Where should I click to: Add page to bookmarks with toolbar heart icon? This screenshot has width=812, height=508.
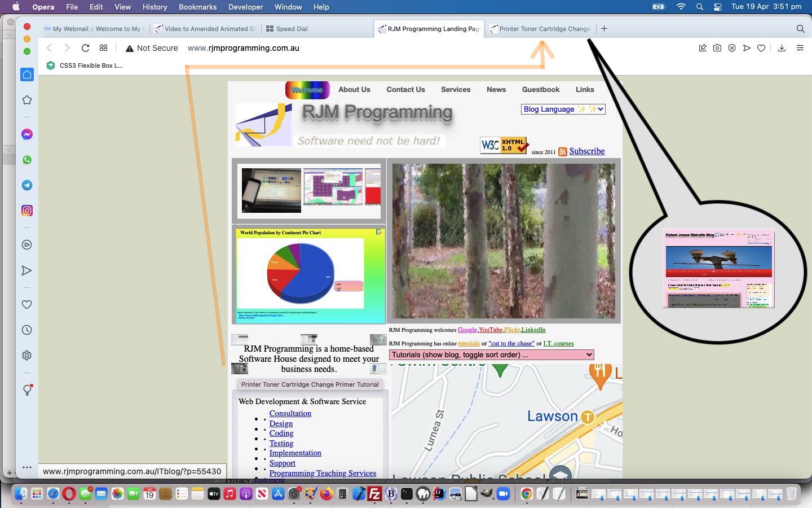761,48
